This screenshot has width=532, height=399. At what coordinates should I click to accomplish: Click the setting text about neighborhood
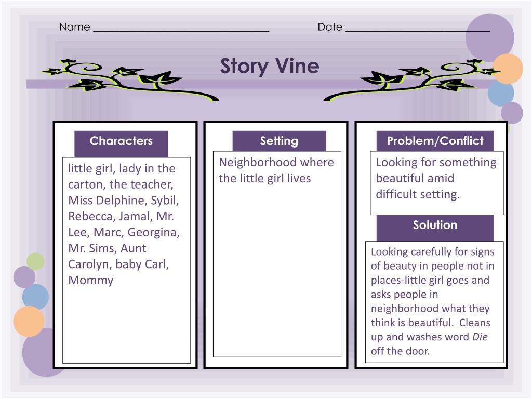(x=276, y=170)
